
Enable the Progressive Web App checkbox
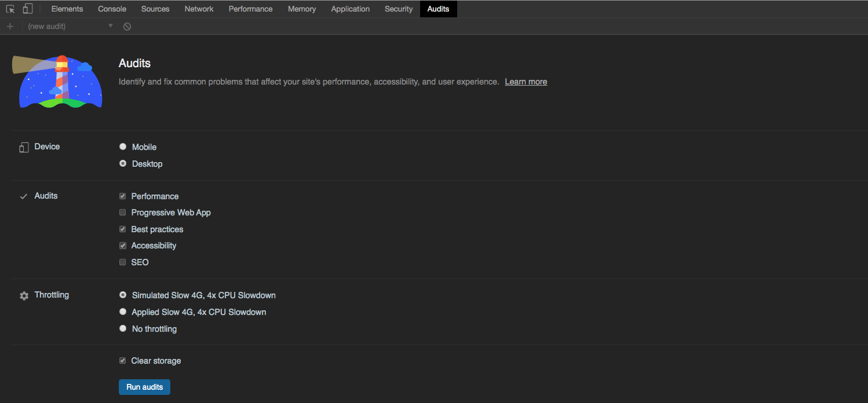click(x=122, y=213)
